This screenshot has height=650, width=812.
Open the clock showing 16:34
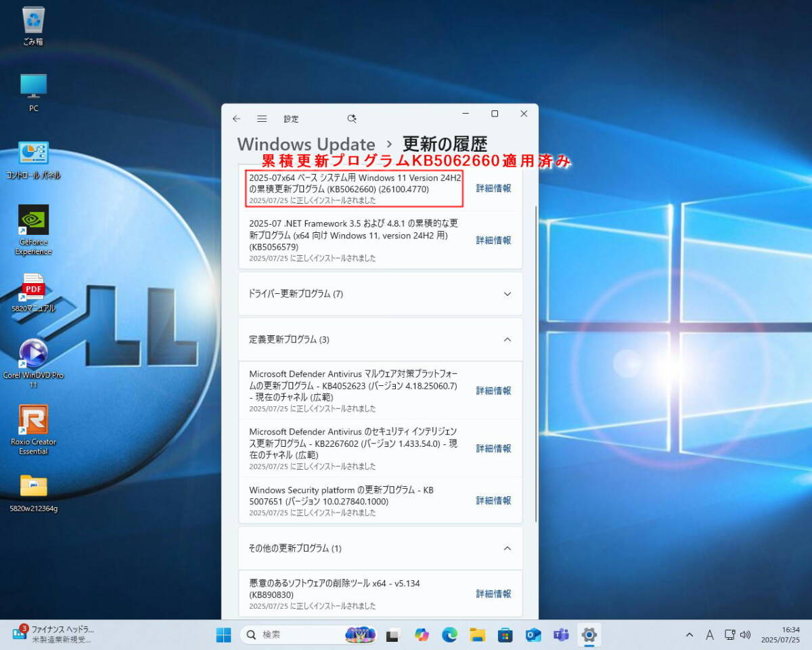tap(780, 634)
